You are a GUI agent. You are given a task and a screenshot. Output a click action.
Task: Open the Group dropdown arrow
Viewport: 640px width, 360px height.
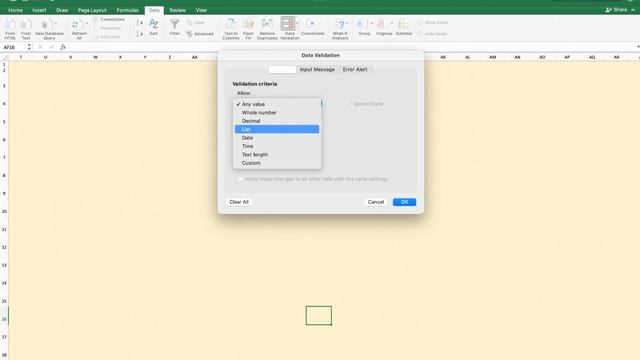372,23
